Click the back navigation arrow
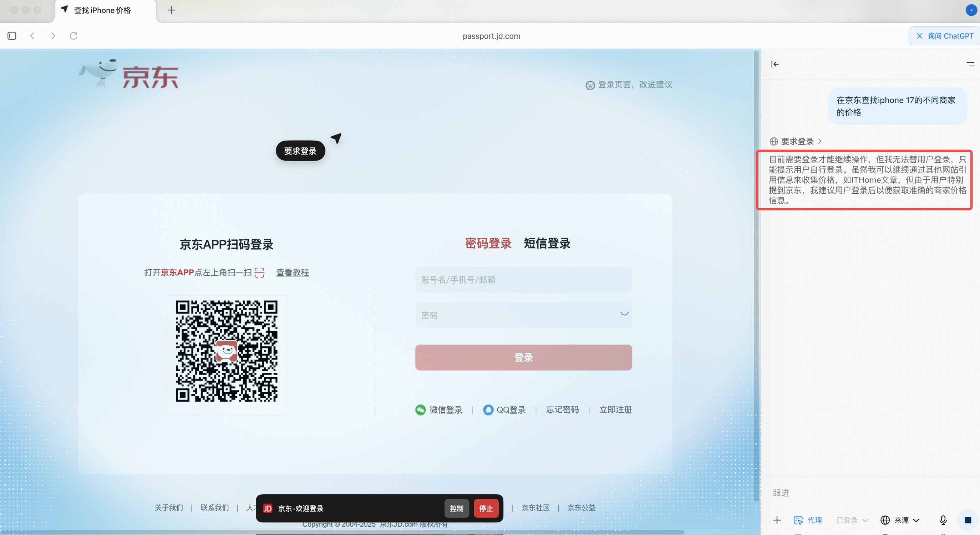The width and height of the screenshot is (980, 535). pos(32,36)
